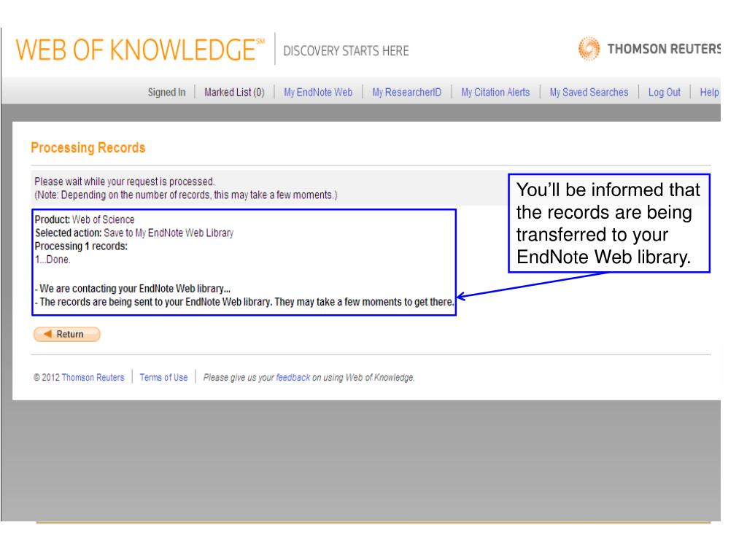This screenshot has height=560, width=747.
Task: Click the Signed In status text
Action: [166, 93]
